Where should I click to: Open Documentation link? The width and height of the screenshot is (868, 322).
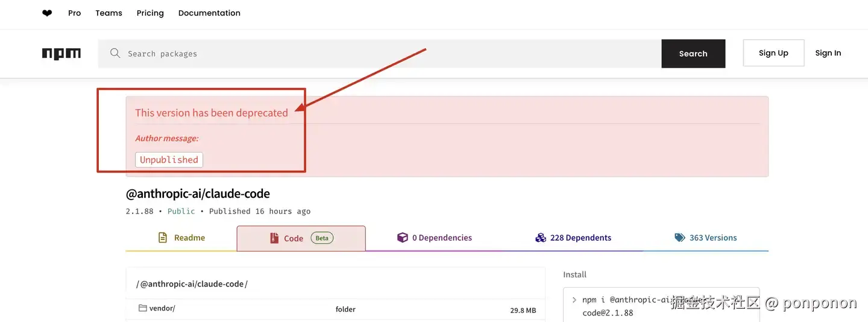(209, 13)
